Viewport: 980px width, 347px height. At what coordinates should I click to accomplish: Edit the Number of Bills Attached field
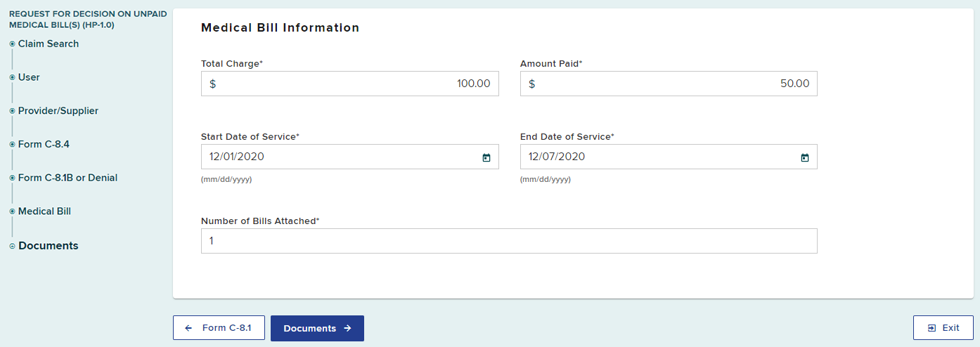tap(508, 241)
